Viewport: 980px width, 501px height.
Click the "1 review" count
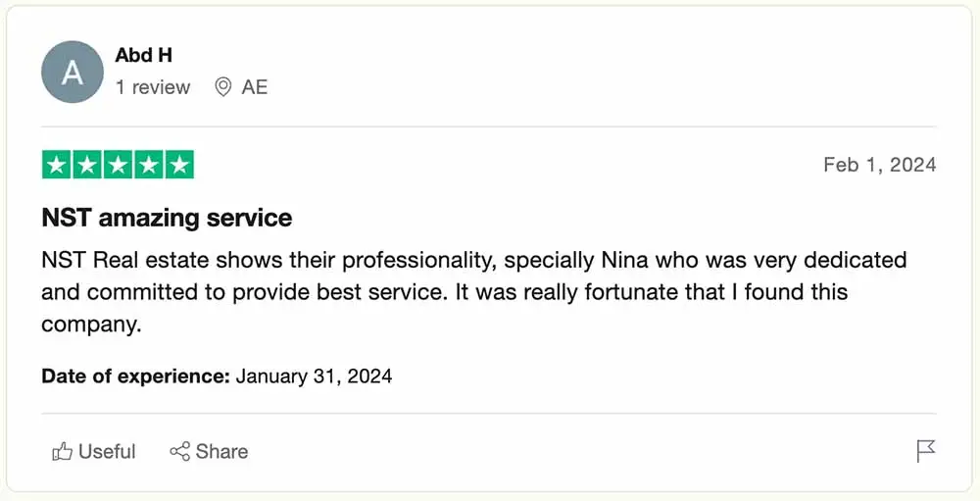153,87
